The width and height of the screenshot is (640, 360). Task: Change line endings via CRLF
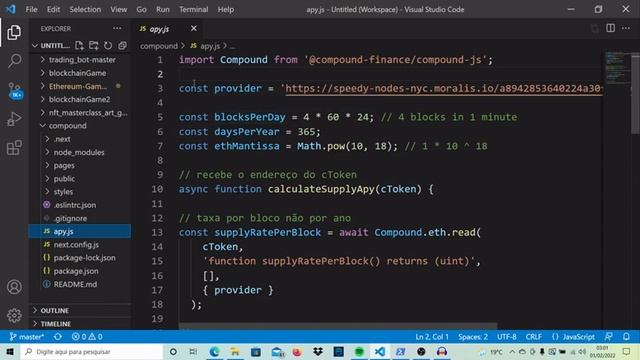533,337
